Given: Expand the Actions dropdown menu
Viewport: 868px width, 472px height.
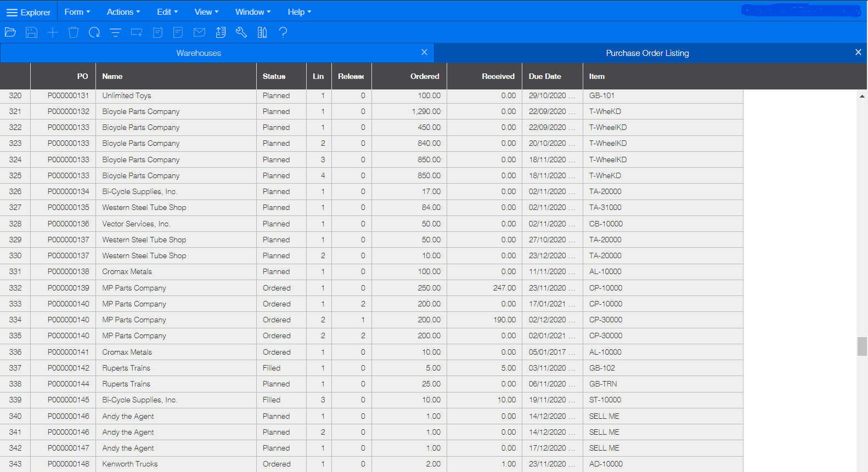Looking at the screenshot, I should pyautogui.click(x=123, y=12).
